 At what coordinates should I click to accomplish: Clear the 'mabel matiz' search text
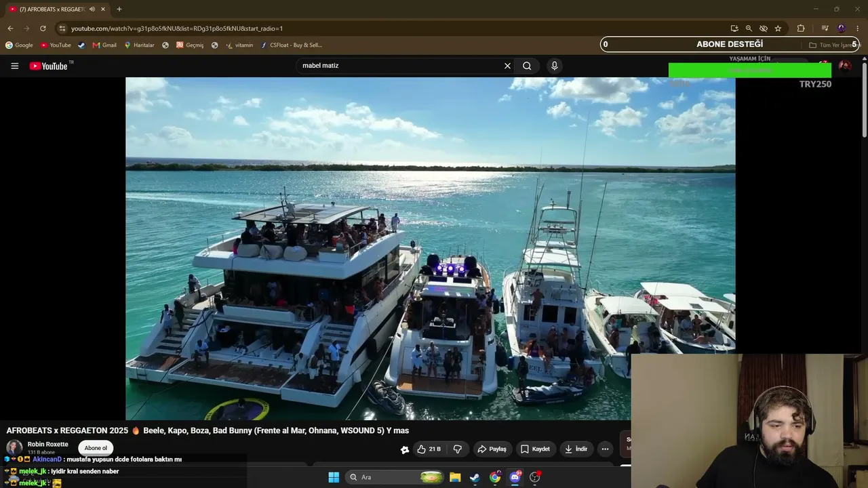click(x=507, y=66)
